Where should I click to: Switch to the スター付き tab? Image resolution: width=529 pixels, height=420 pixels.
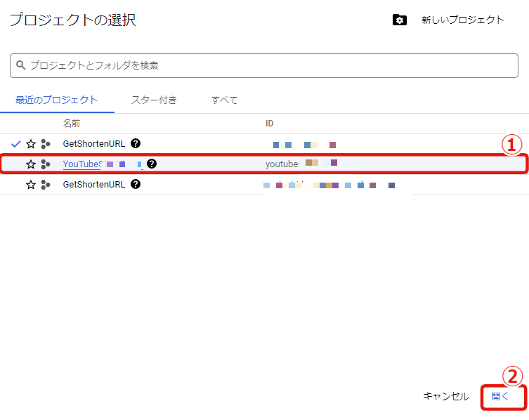pyautogui.click(x=154, y=100)
